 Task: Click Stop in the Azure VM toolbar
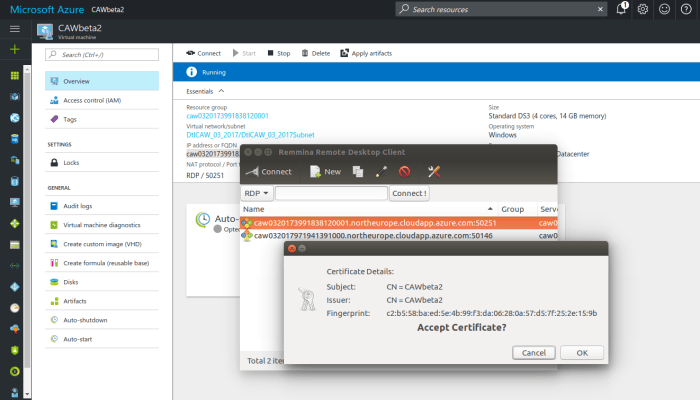point(279,53)
